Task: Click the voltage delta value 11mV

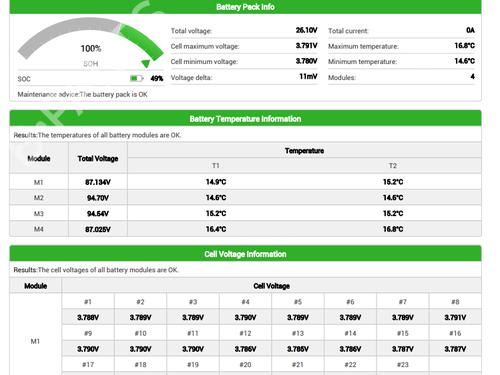Action: coord(308,77)
